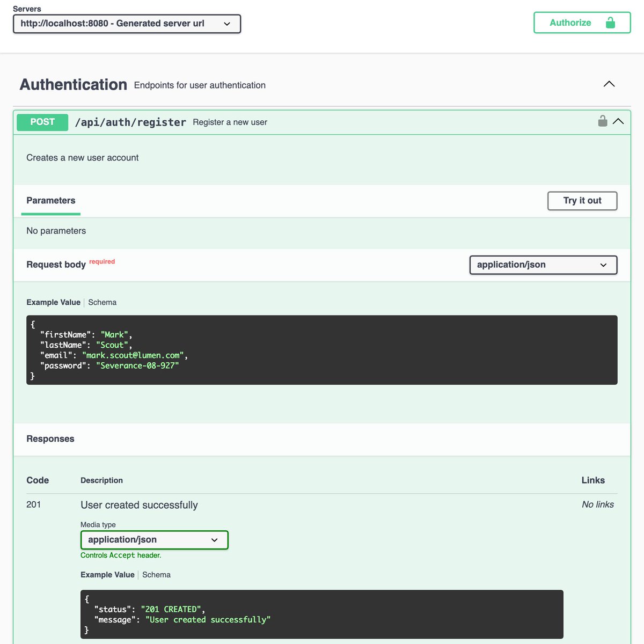The image size is (644, 644).
Task: Click the /api/auth/register endpoint path
Action: coord(130,122)
